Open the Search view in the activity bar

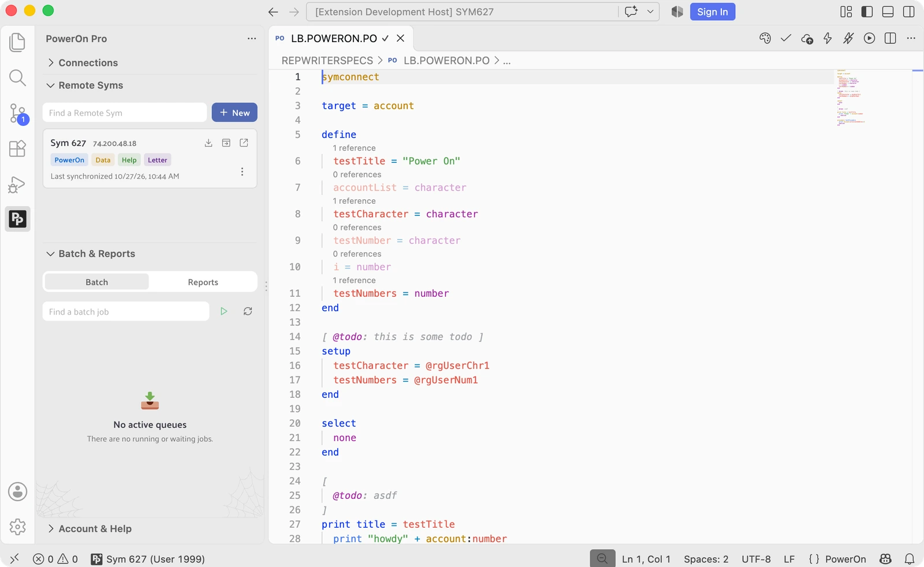(x=17, y=78)
